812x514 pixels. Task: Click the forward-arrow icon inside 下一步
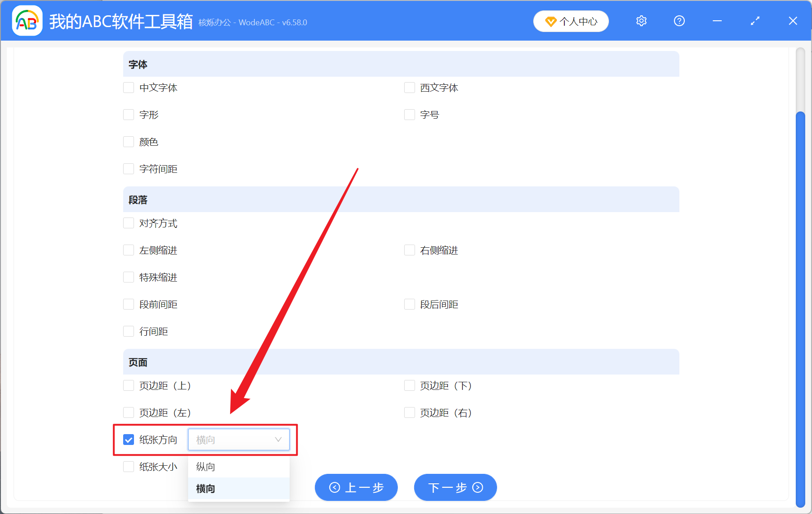click(477, 487)
